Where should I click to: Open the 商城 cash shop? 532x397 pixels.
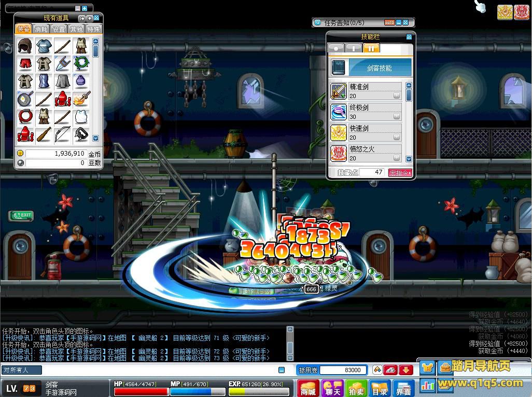(x=308, y=388)
